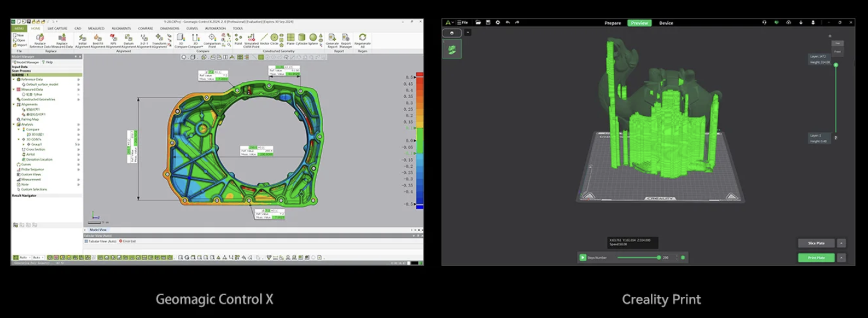Click Import in the File group
Viewport: 868px width, 318px height.
19,45
